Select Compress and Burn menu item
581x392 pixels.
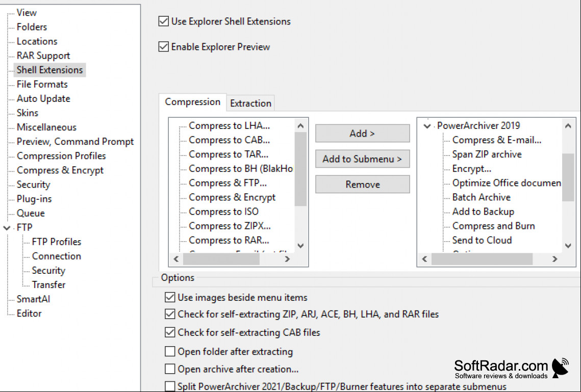click(x=494, y=226)
